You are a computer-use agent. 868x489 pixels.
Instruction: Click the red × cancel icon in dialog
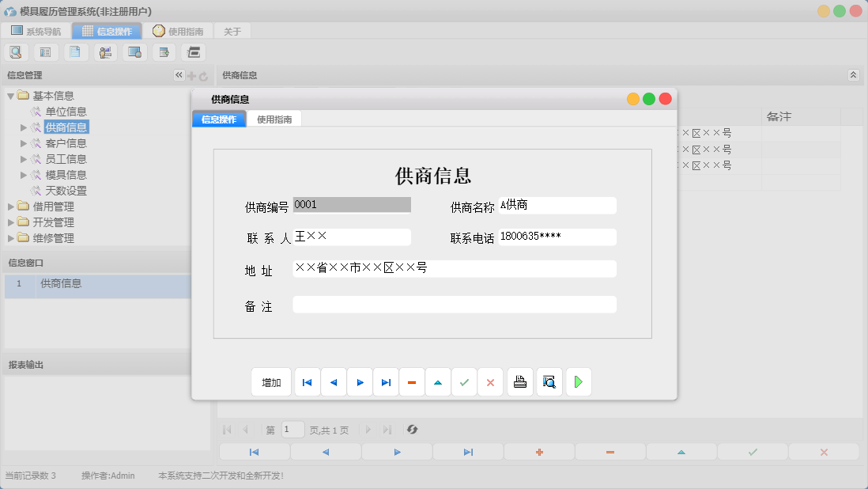[490, 381]
